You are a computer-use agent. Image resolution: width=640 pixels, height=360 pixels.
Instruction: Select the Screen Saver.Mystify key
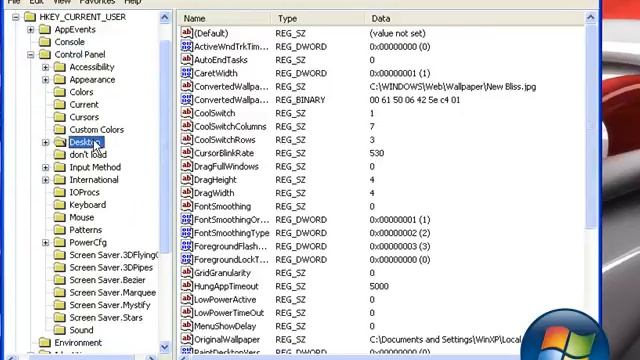[x=110, y=305]
